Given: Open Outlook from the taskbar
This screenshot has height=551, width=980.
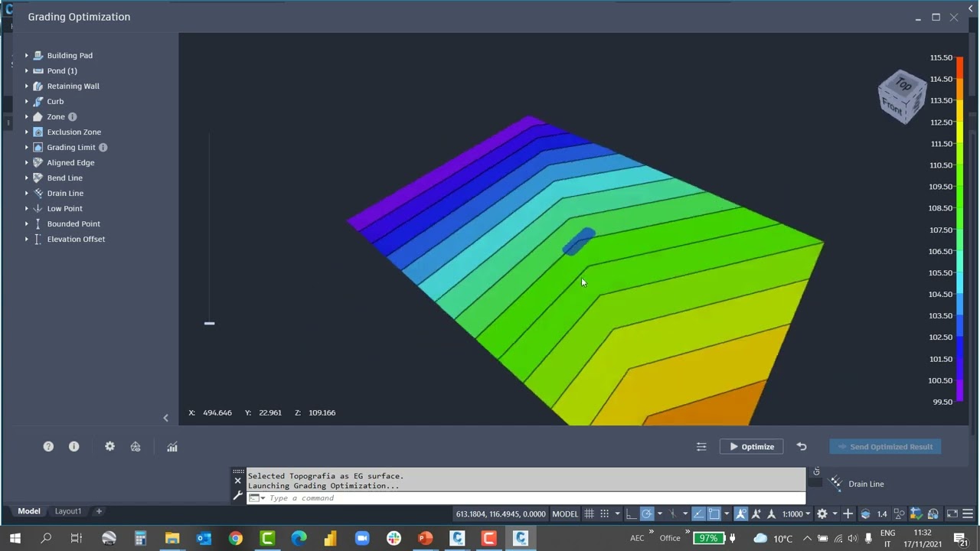Looking at the screenshot, I should [204, 539].
